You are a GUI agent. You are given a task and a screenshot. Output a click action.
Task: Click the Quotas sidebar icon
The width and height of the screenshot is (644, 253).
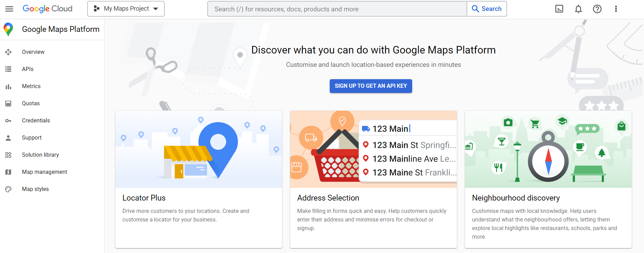coord(8,104)
